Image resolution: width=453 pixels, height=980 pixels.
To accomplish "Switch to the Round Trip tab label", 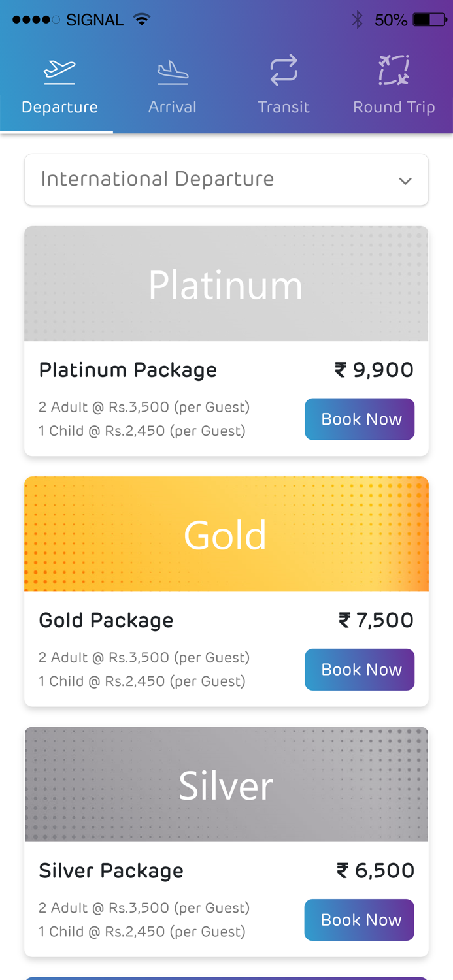I will tap(394, 107).
